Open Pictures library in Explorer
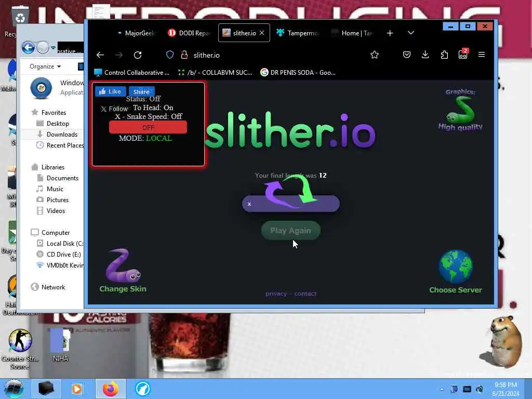 (52, 200)
